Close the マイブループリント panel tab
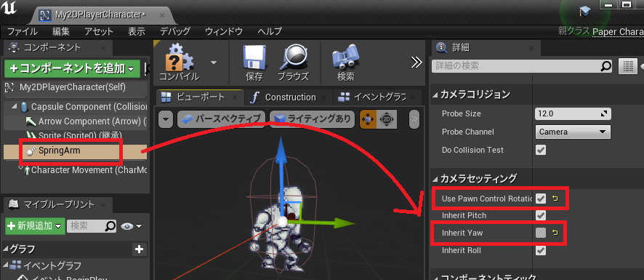The width and height of the screenshot is (644, 280). pos(103,204)
